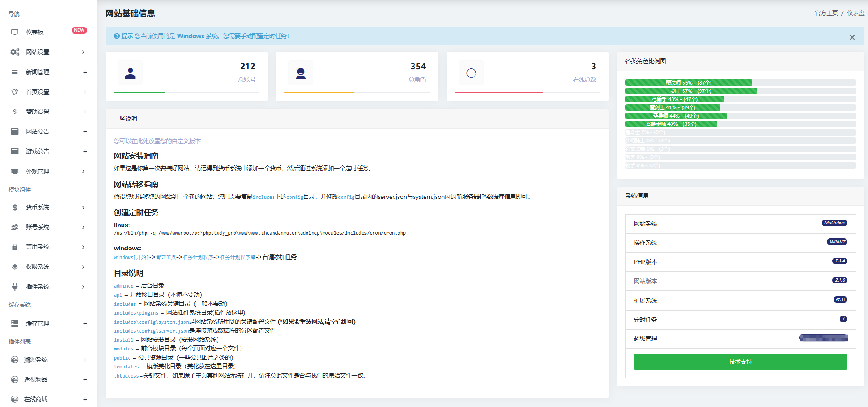Click the plug icon beside 插件系统
Viewport: 868px width, 407px height.
pos(15,287)
